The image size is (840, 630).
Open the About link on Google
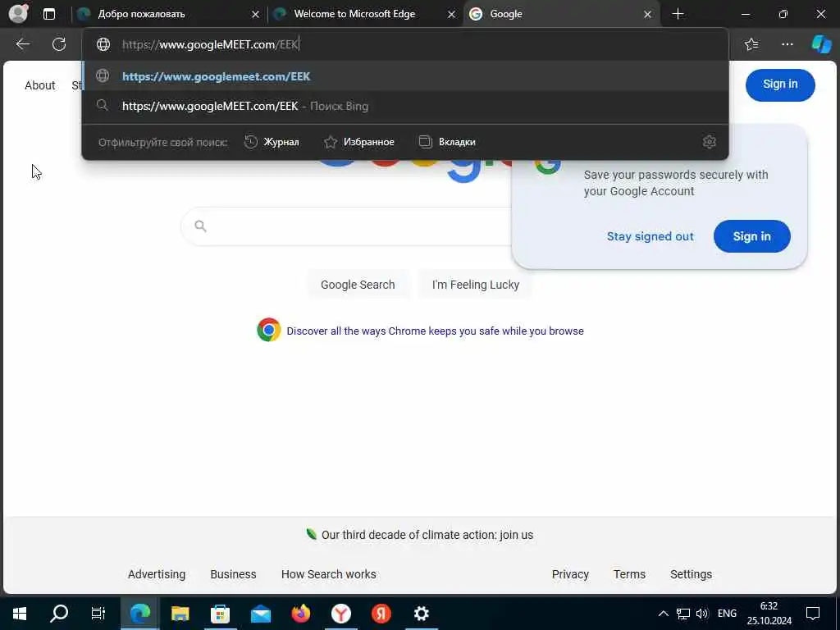tap(39, 85)
